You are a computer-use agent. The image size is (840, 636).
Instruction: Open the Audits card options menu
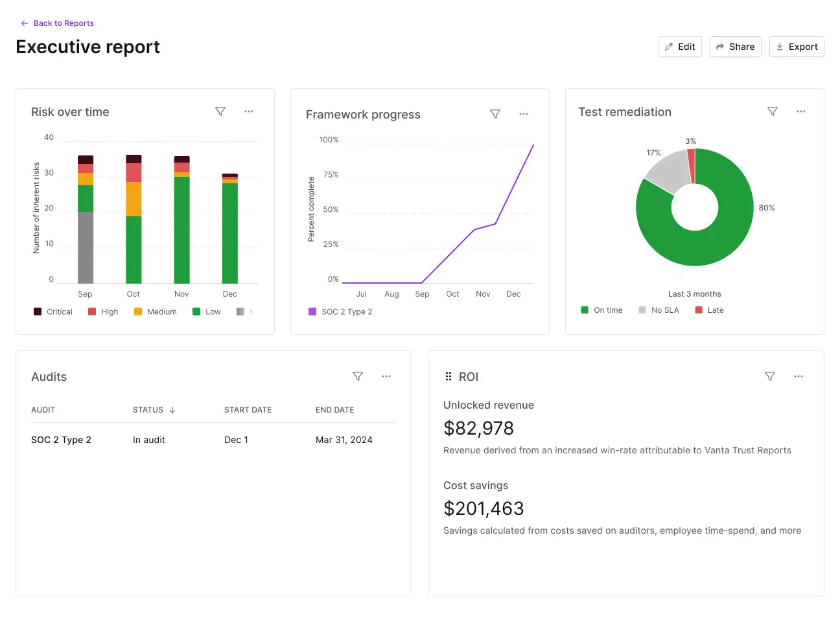coord(386,376)
